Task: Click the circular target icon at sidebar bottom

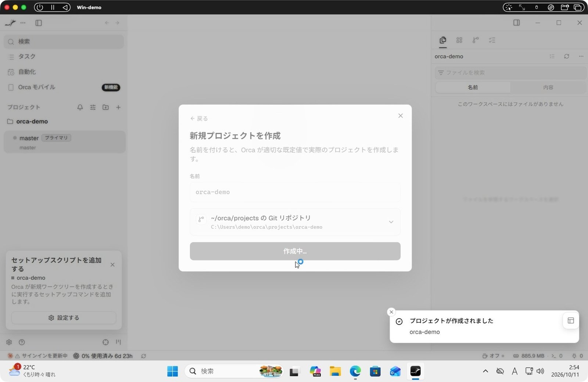Action: [x=105, y=342]
